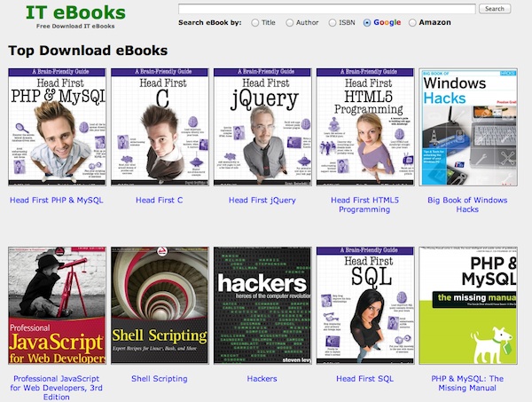The height and width of the screenshot is (402, 532).
Task: Click the Head First SQL title link
Action: tap(365, 379)
